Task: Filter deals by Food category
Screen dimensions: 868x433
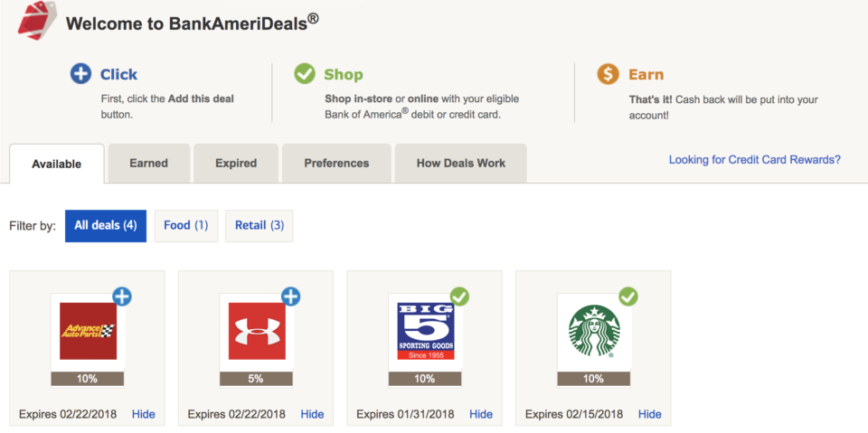Action: 186,226
